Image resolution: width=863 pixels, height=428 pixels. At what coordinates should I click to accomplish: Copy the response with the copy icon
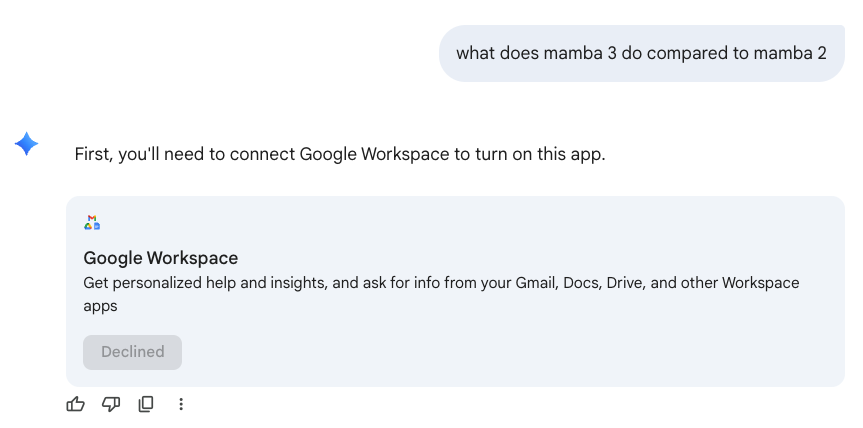click(146, 404)
